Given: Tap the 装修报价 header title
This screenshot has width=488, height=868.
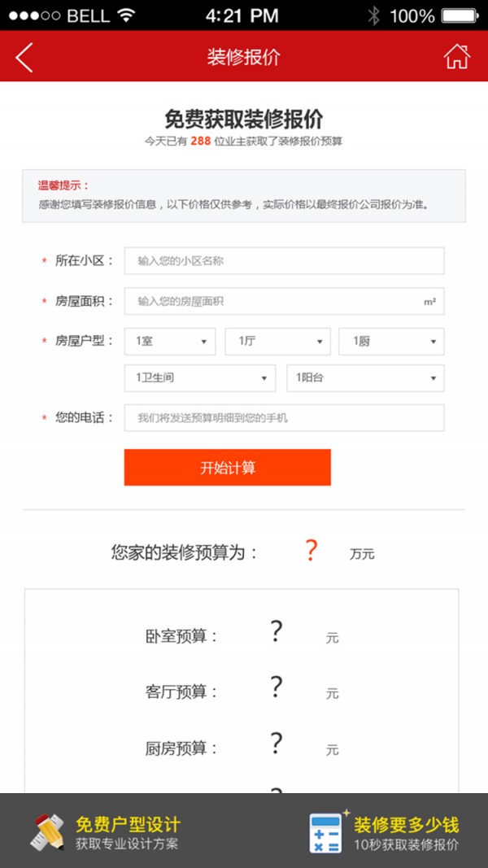Looking at the screenshot, I should click(x=244, y=56).
